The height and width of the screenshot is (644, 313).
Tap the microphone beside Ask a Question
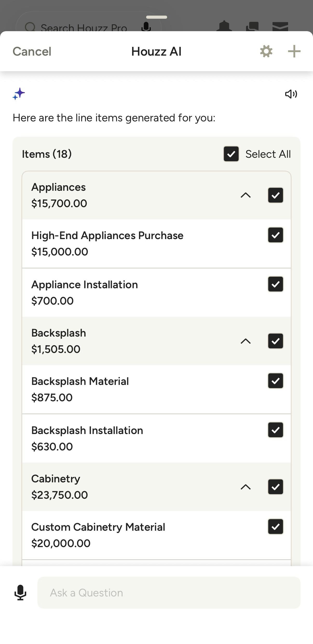20,593
